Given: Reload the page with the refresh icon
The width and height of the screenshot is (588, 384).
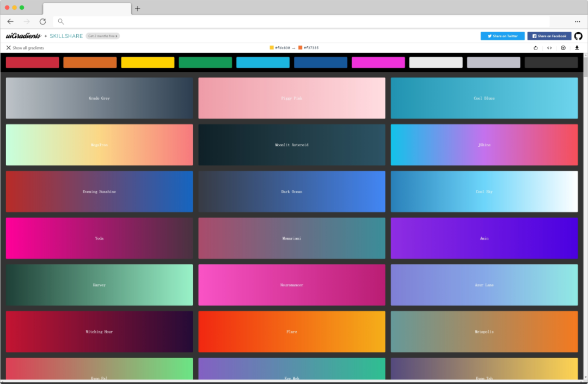Looking at the screenshot, I should 43,21.
